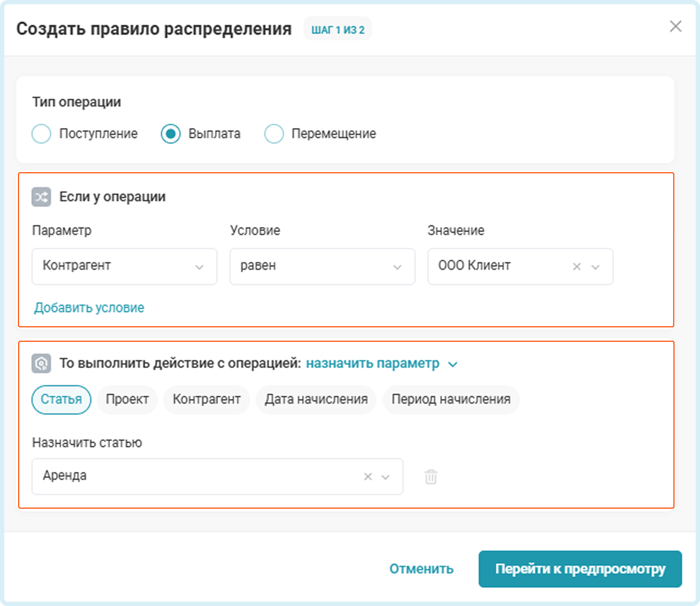700x606 pixels.
Task: Clear the ООО Клиент value with the X
Action: tap(576, 267)
